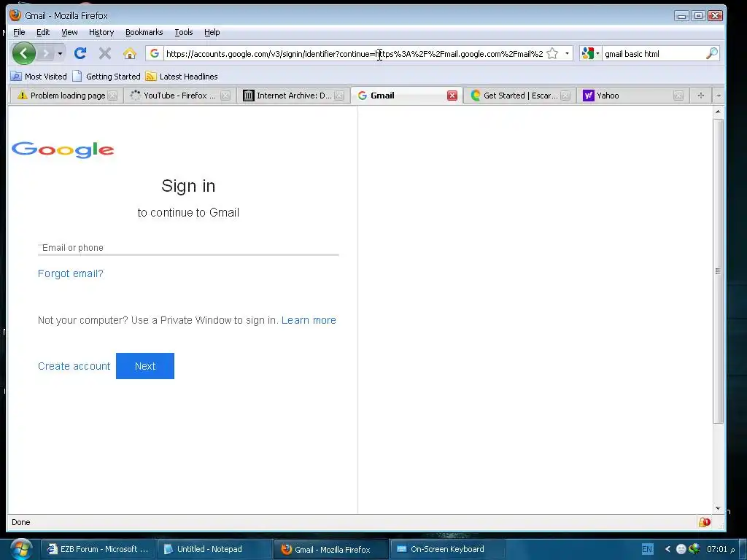The height and width of the screenshot is (560, 747).
Task: Click the Gmail - Mozilla Firefox taskbar button
Action: [331, 549]
